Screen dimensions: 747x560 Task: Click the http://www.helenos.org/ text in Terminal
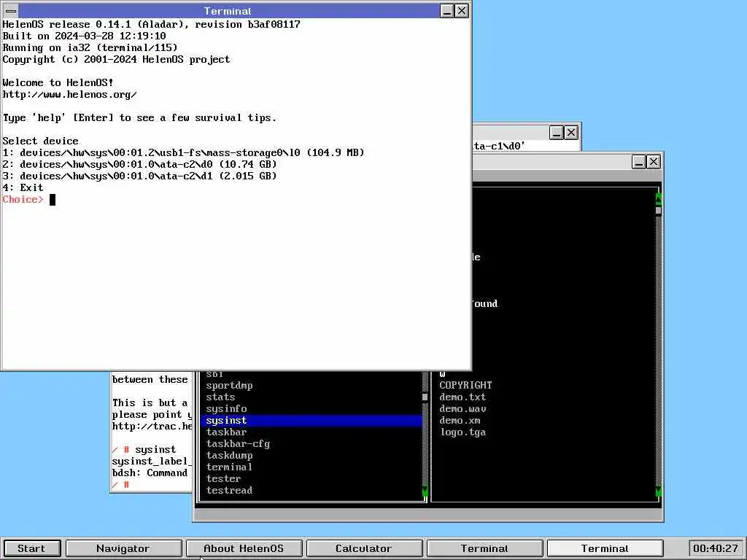coord(69,94)
